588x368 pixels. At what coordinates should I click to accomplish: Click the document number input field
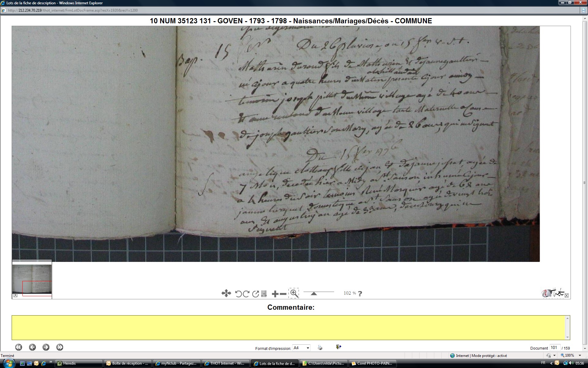(555, 348)
